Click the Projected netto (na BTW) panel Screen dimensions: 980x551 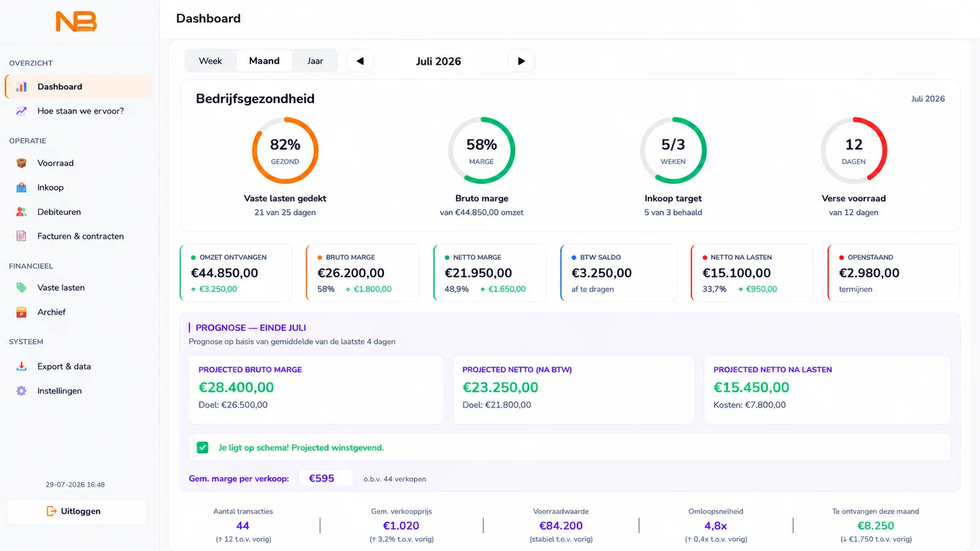[x=574, y=389]
